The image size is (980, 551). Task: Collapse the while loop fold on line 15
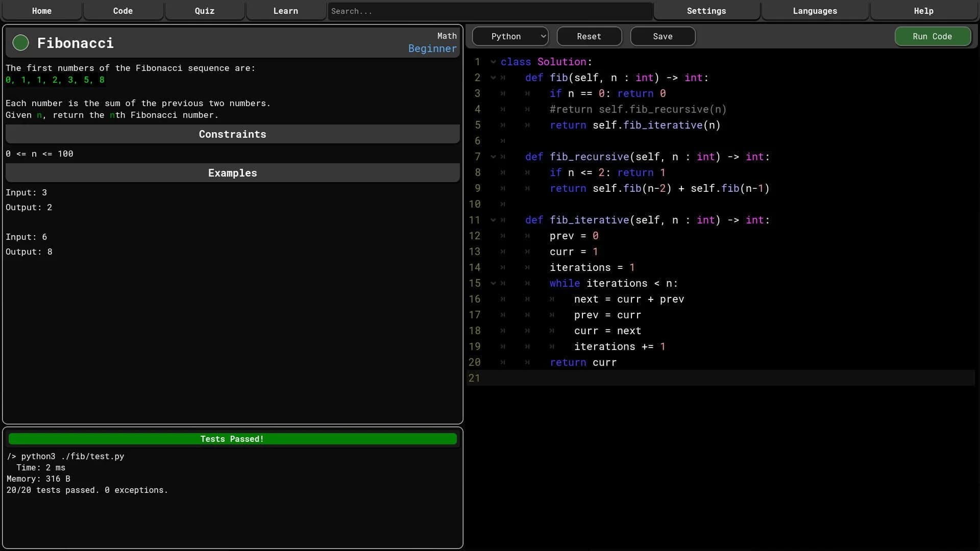point(493,283)
